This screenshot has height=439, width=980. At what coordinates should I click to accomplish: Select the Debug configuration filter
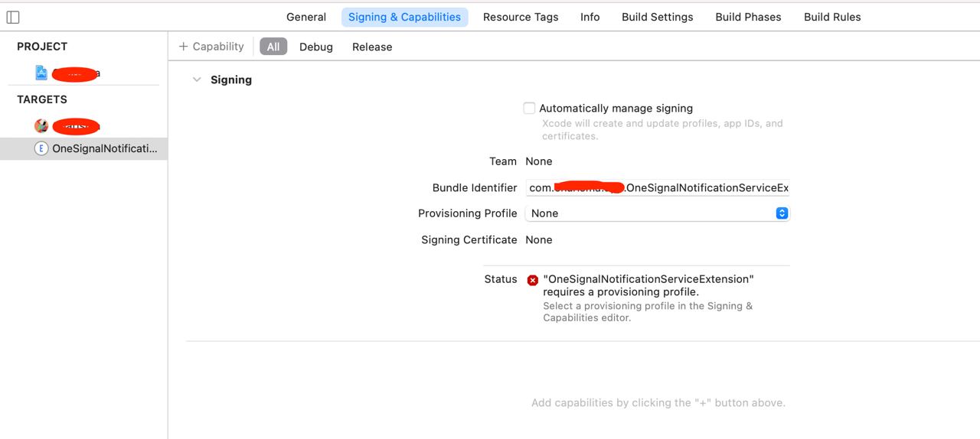[316, 47]
